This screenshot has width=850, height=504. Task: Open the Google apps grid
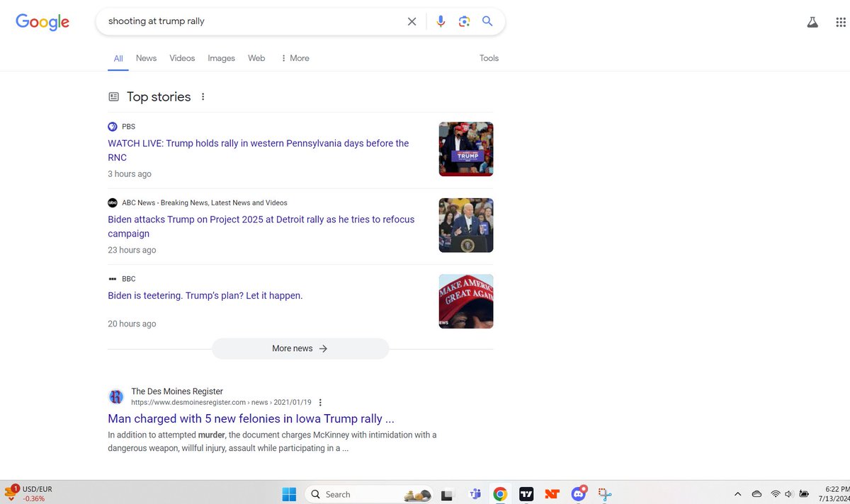[x=840, y=21]
